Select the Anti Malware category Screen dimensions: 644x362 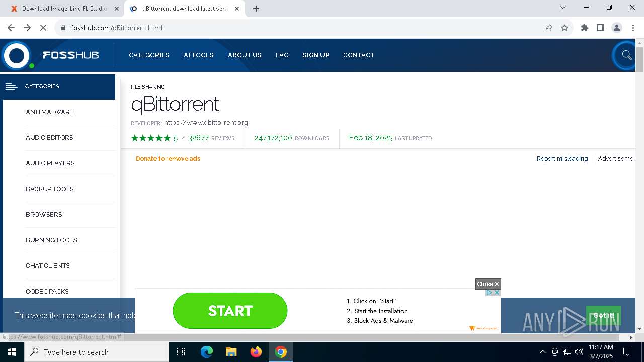tap(49, 112)
